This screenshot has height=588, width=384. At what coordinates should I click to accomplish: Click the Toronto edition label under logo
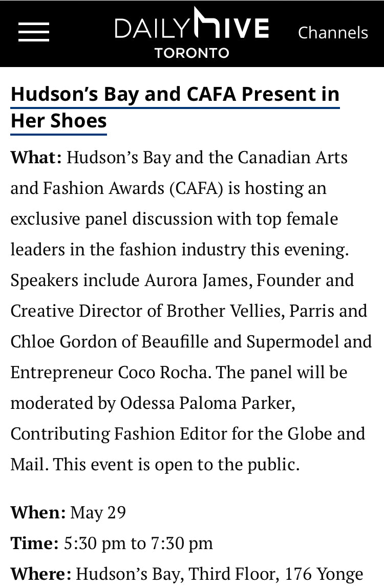(192, 53)
